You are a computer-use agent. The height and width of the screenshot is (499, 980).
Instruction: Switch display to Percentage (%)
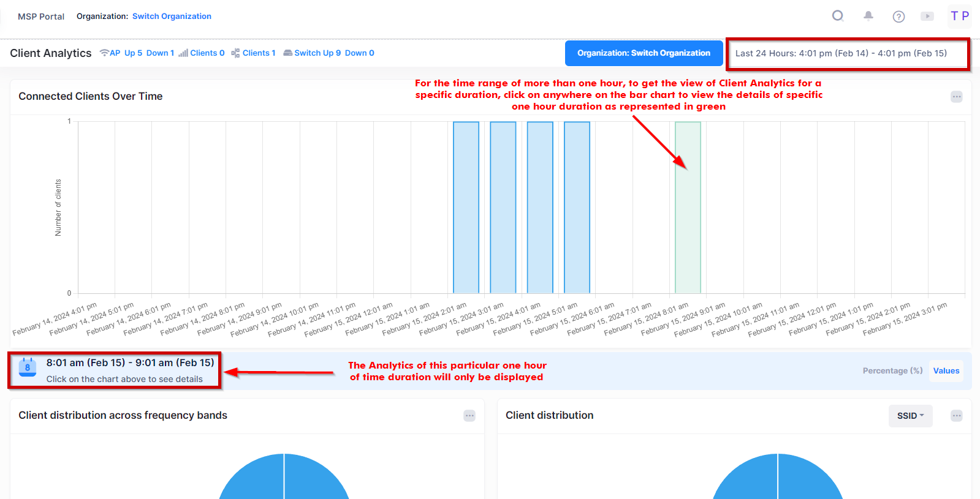coord(892,370)
